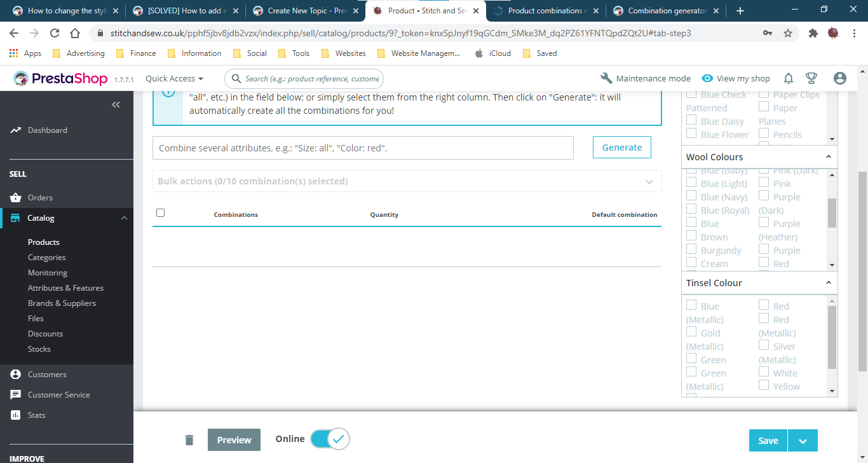Save the product

[768, 441]
